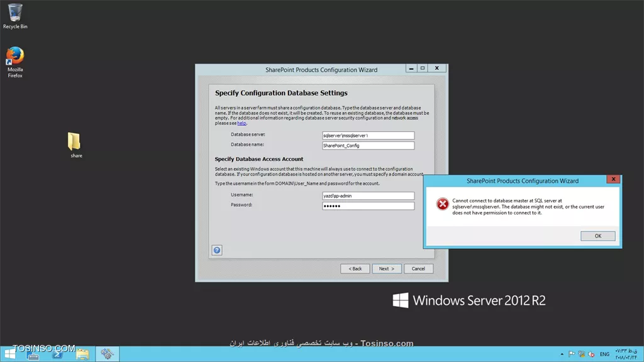Click the 'Database server:' label
Screen dimensions: 644x362
pyautogui.click(x=248, y=134)
